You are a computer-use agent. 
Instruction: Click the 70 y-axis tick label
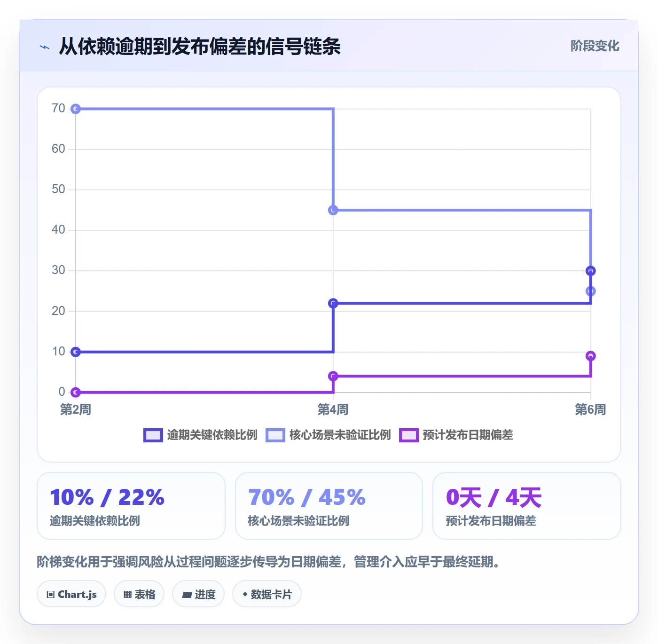click(x=58, y=109)
